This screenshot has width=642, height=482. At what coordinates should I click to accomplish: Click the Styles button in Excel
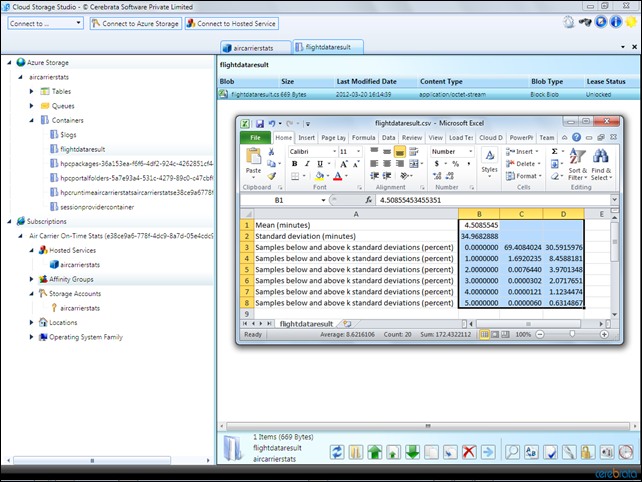click(x=489, y=163)
